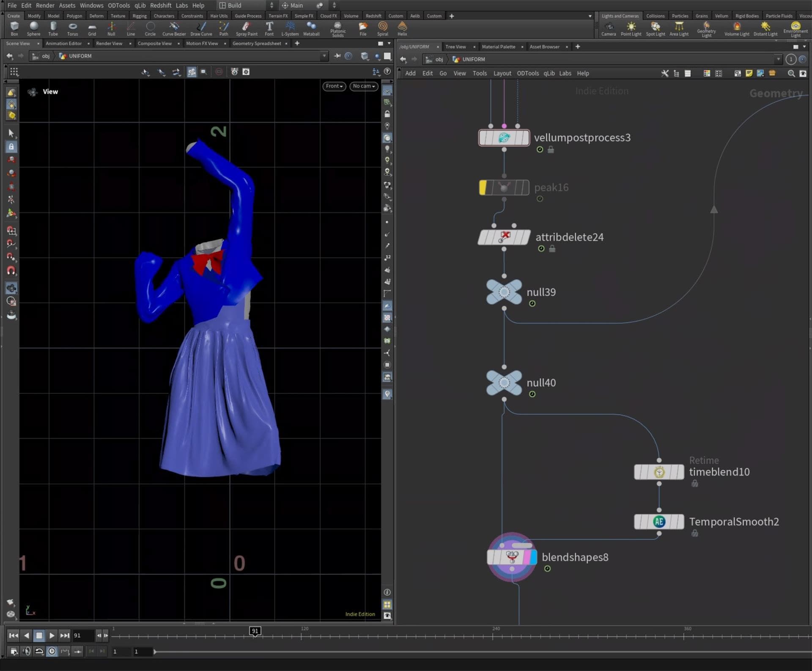Click the frame 91 timeline marker
The width and height of the screenshot is (812, 671).
point(255,631)
